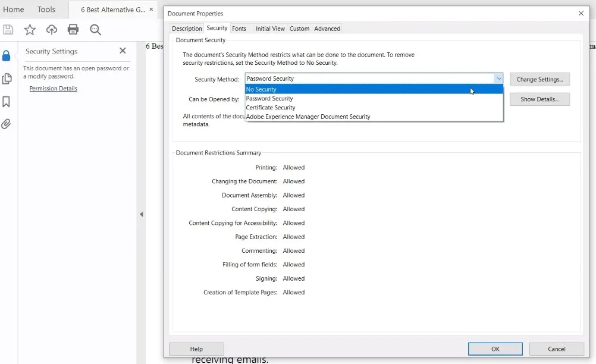Close the Security Settings panel
Screen dimensions: 596x364
pos(123,51)
